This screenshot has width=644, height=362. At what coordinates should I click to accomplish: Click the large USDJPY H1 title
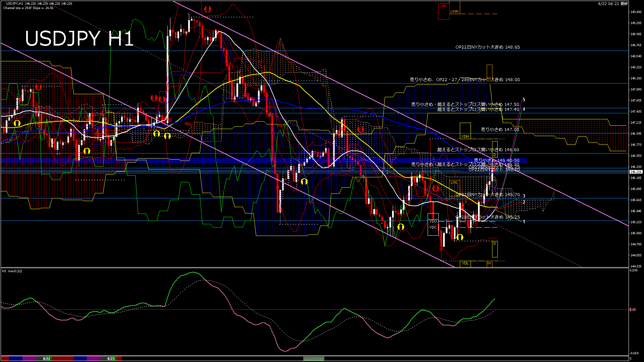click(x=79, y=39)
